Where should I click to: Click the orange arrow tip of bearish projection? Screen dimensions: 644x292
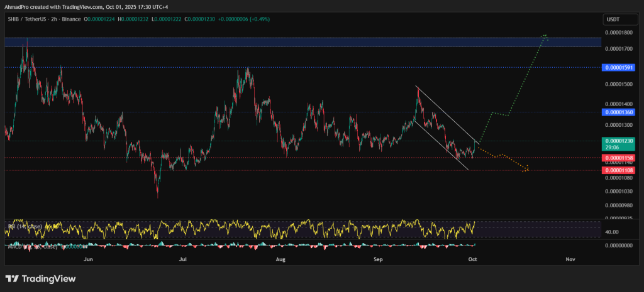(527, 169)
